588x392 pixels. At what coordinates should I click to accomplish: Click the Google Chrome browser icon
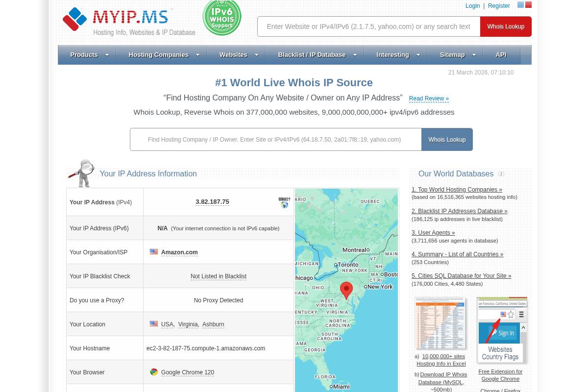[x=154, y=372]
